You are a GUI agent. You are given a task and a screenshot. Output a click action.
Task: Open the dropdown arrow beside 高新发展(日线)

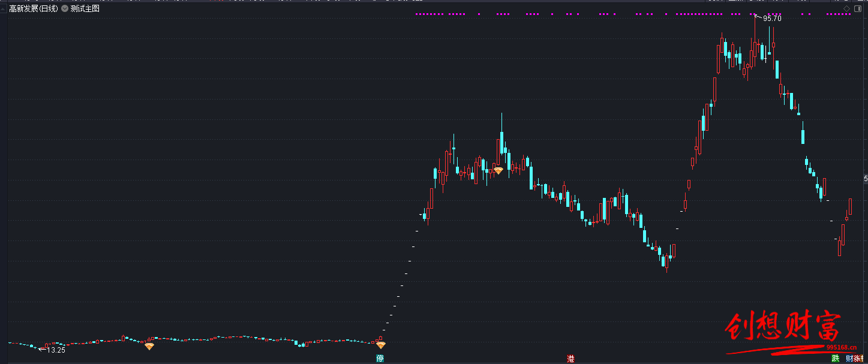point(65,9)
